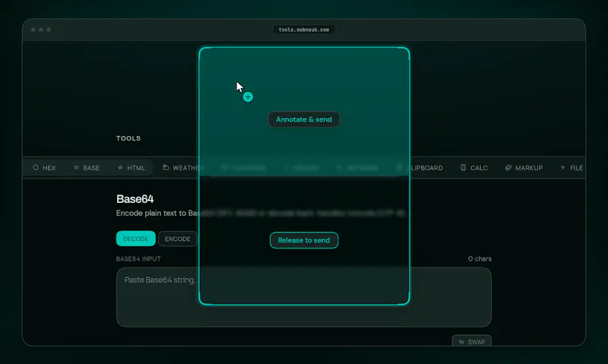Click the MARKUP tab icon
This screenshot has width=608, height=364.
(x=508, y=167)
